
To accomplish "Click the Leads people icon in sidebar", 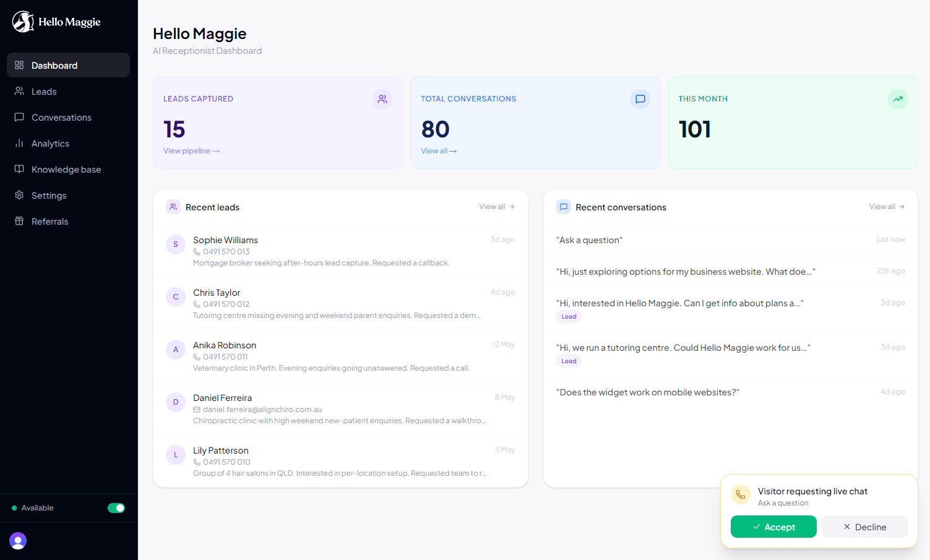I will tap(19, 91).
